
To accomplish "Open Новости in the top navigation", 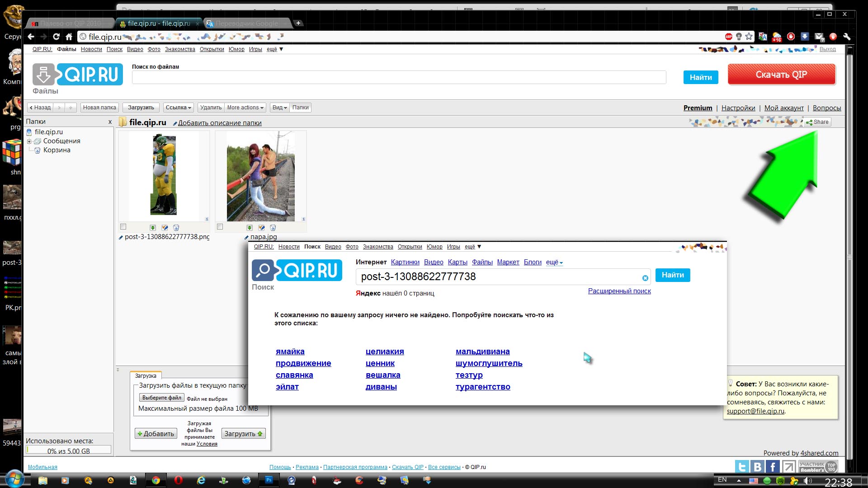I will pyautogui.click(x=91, y=49).
